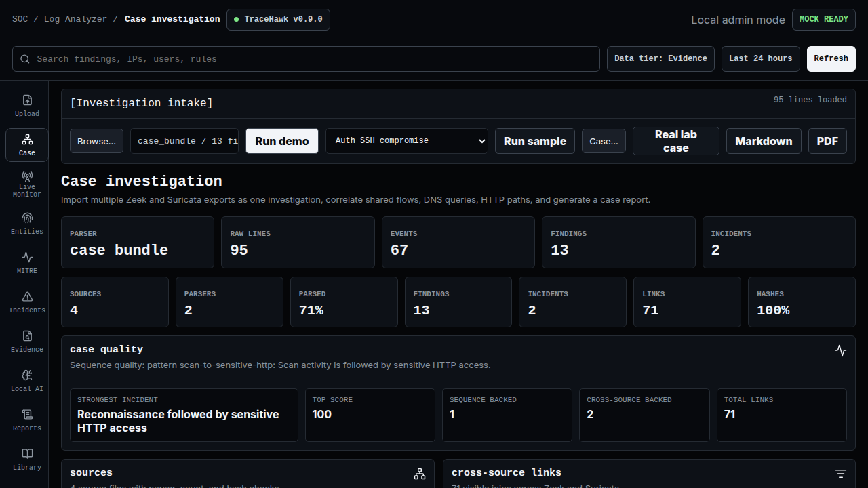Click the search magnifier icon
The height and width of the screenshot is (488, 868).
(25, 59)
